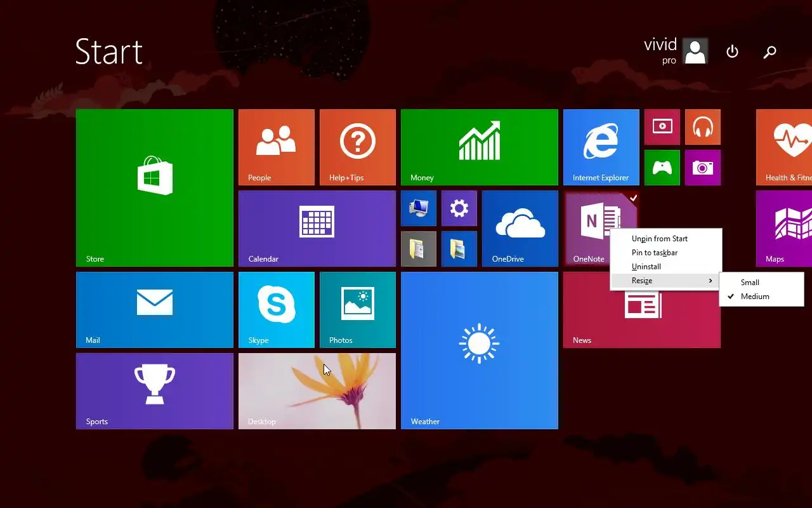Click the search magnifier icon
This screenshot has height=508, width=812.
[x=769, y=52]
